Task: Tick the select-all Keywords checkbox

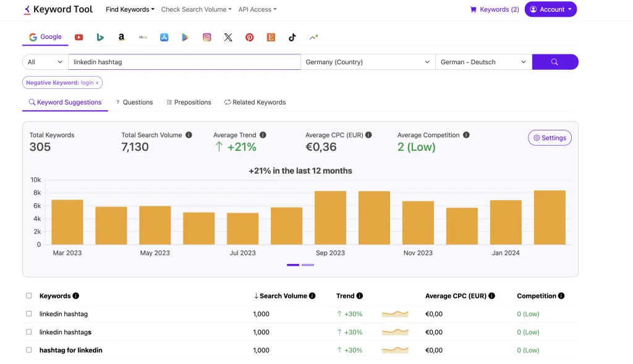Action: point(28,296)
